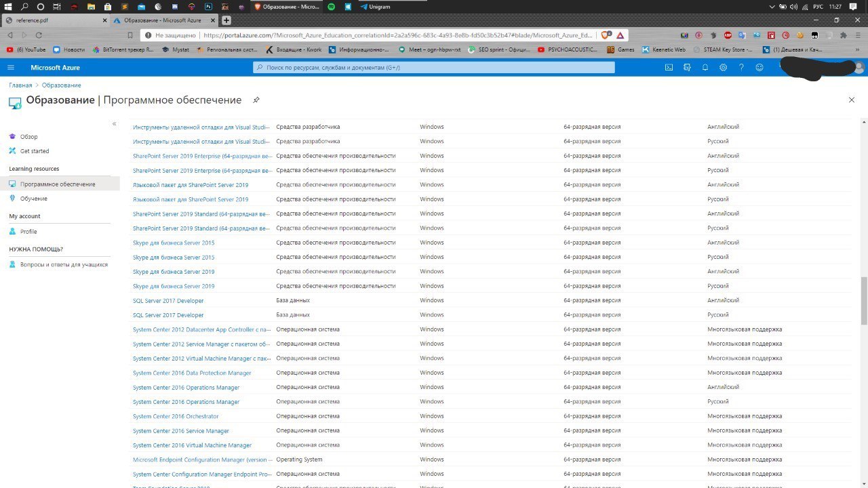The height and width of the screenshot is (488, 868).
Task: Open the Mystat bookmark
Action: click(x=176, y=49)
